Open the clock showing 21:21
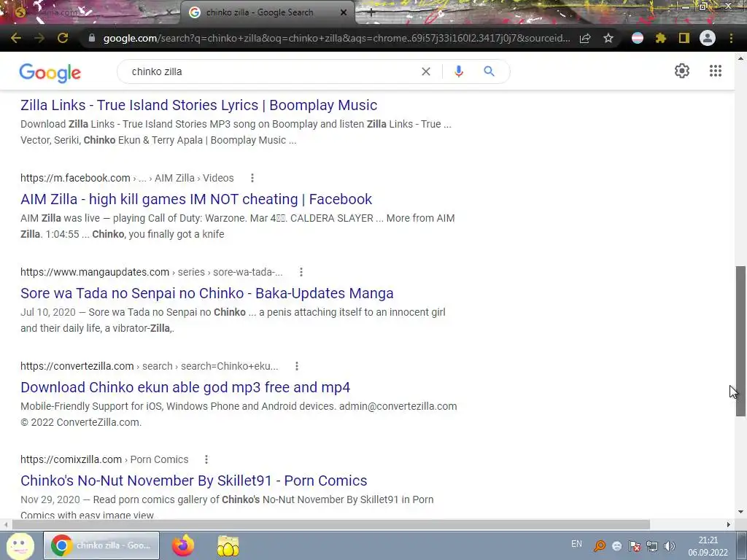747x560 pixels. (x=708, y=546)
